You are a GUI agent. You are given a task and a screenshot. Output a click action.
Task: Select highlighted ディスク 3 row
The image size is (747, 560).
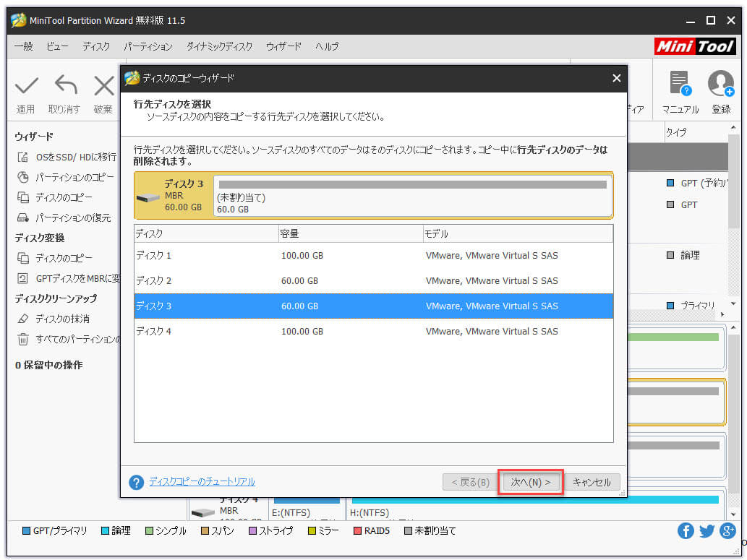373,306
